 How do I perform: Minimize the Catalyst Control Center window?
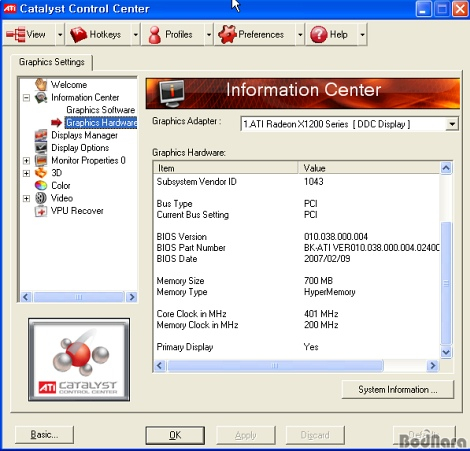(x=423, y=9)
